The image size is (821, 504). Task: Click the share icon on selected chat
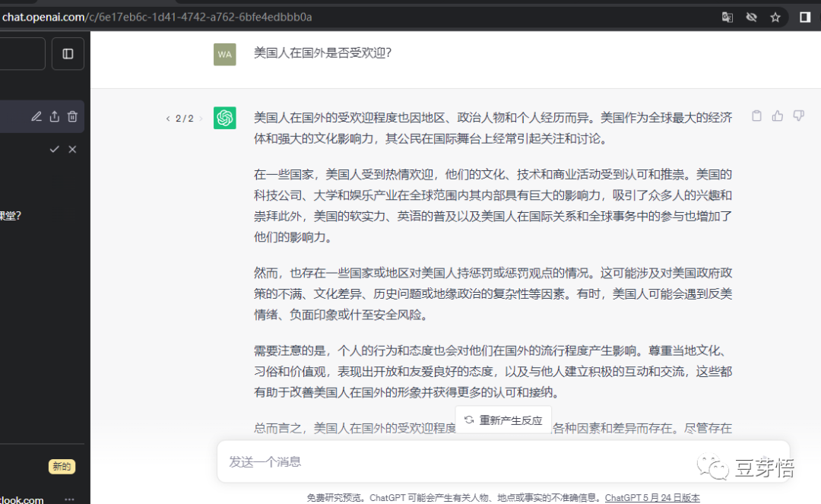point(55,116)
